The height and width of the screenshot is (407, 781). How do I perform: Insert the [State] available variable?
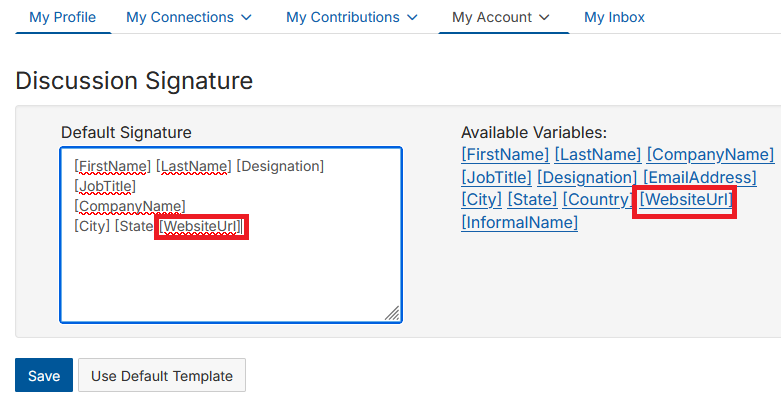[532, 200]
